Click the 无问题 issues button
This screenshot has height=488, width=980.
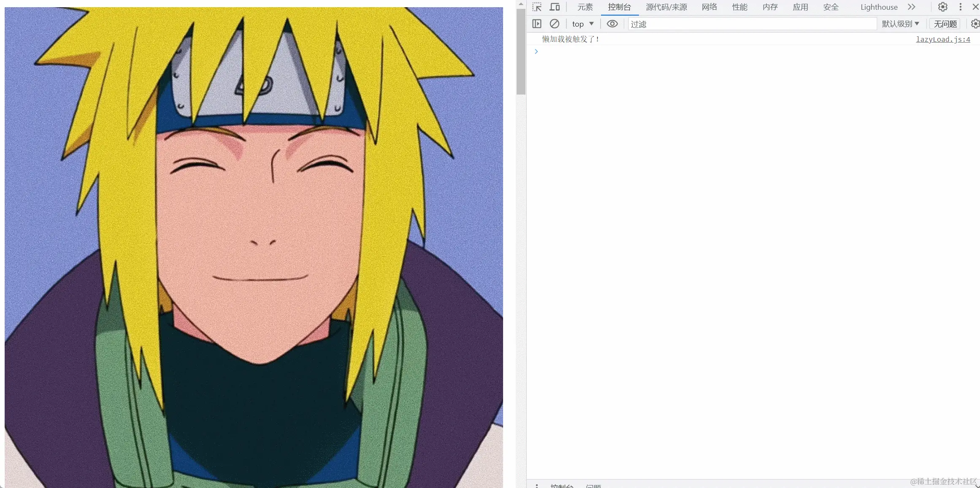click(945, 24)
